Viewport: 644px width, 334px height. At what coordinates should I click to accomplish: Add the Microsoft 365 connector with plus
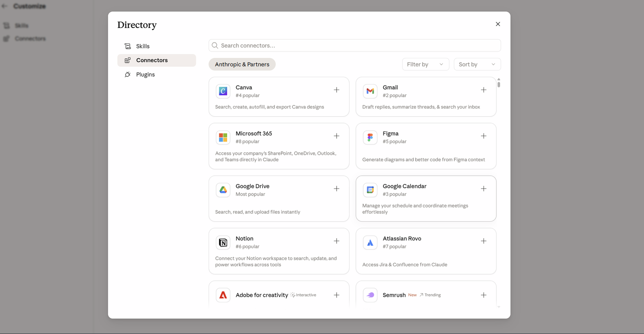[337, 136]
